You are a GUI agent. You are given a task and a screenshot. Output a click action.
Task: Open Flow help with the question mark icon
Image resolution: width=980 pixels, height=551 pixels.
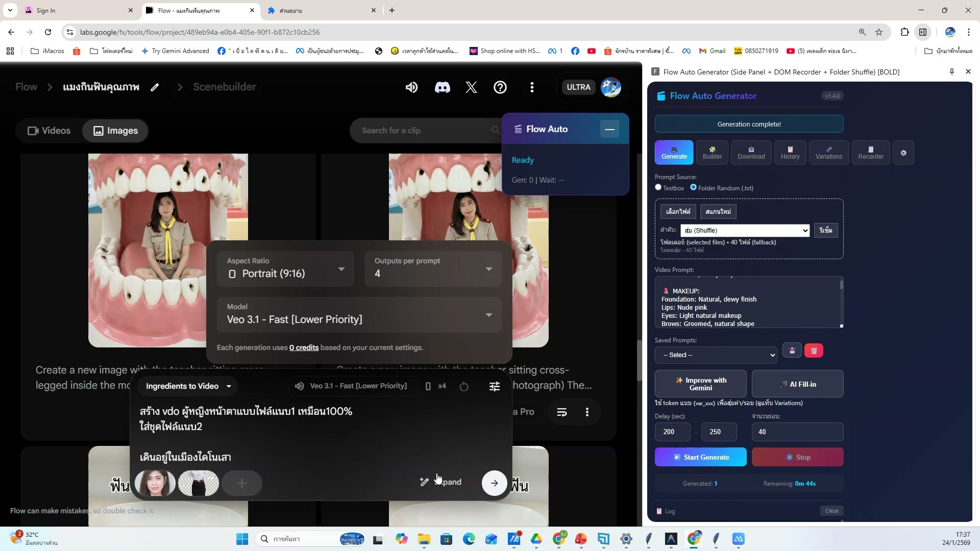pos(500,87)
